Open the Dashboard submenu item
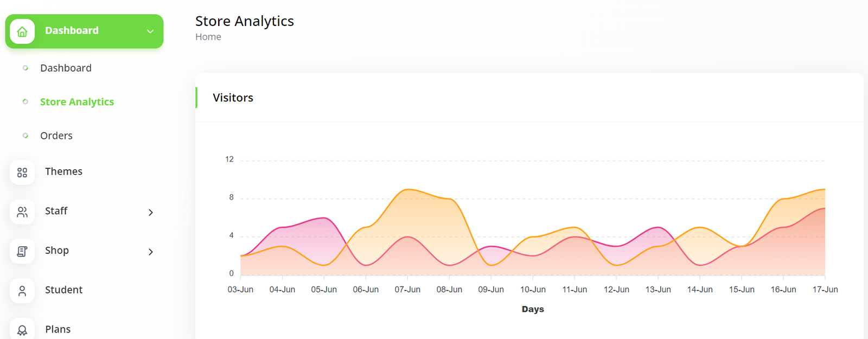Image resolution: width=868 pixels, height=339 pixels. 66,68
